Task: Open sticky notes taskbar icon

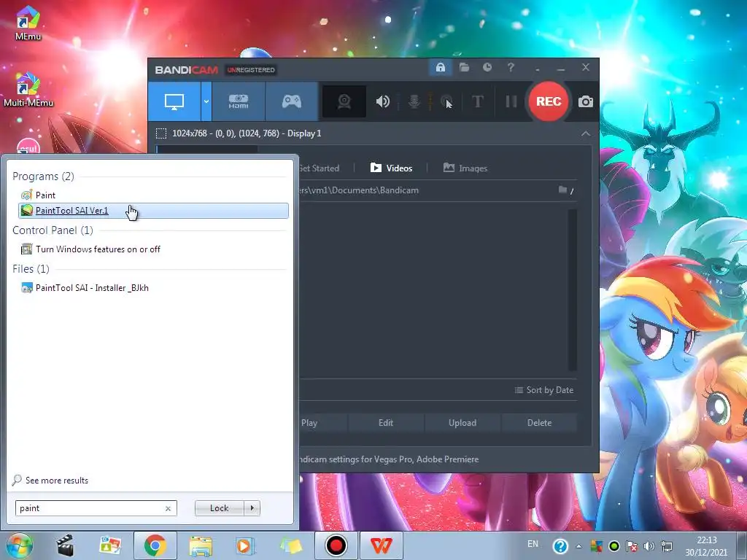Action: [x=290, y=545]
